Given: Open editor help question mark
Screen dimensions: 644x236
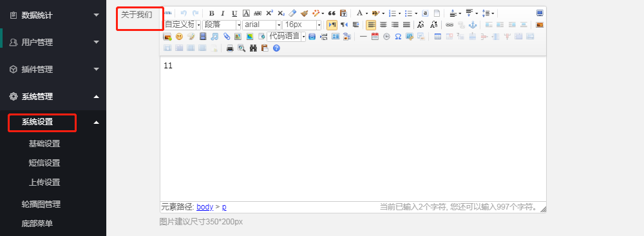Looking at the screenshot, I should click(x=276, y=48).
